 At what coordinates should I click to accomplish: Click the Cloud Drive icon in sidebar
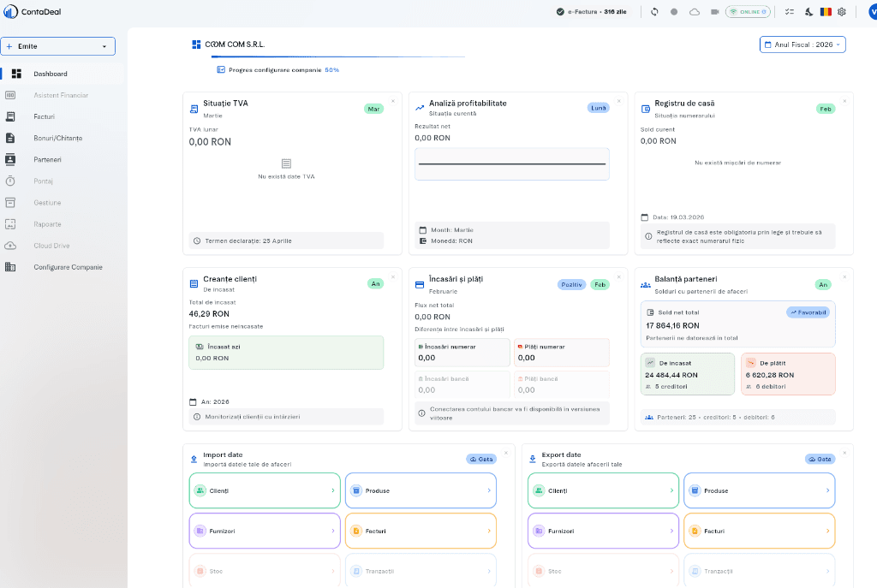[x=10, y=246]
